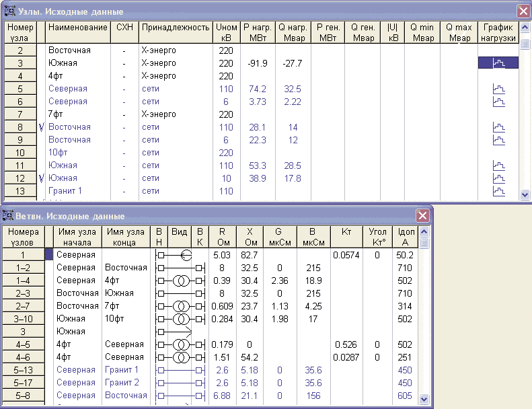
Task: Click the График нагрузки column header
Action: pos(498,32)
